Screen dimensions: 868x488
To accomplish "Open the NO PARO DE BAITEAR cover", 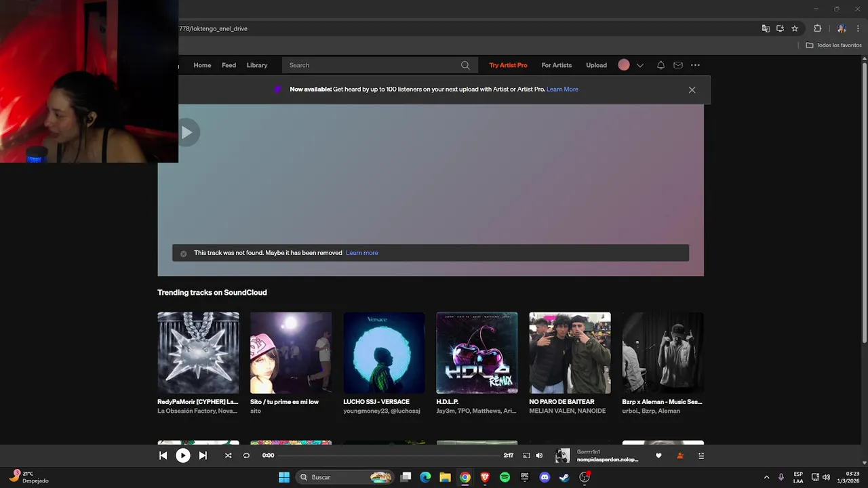I will [x=570, y=352].
